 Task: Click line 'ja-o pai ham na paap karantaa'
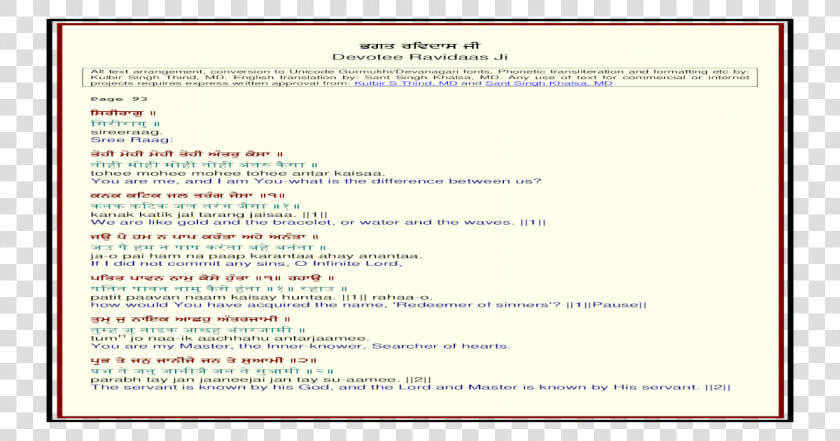[x=201, y=256]
